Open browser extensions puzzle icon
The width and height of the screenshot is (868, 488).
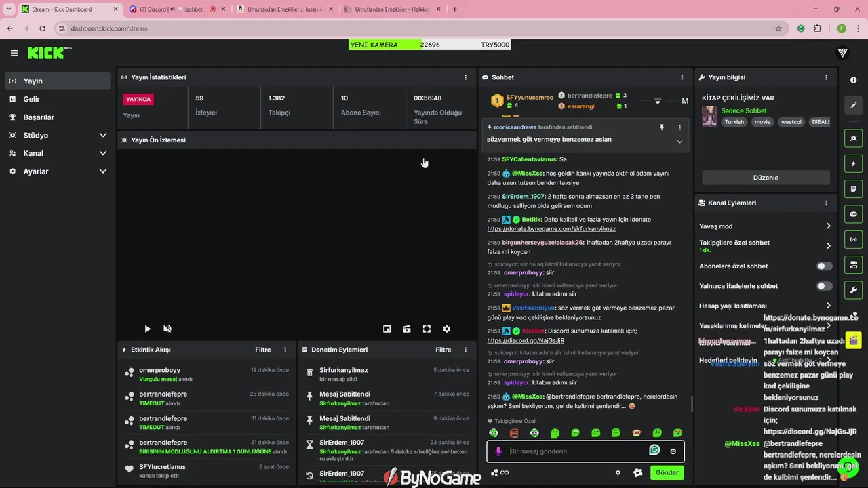pyautogui.click(x=818, y=28)
